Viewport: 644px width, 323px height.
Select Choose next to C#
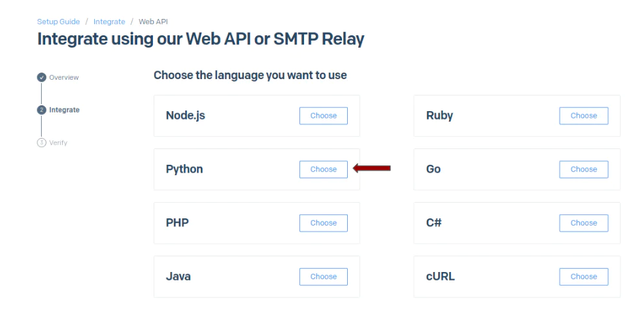584,223
